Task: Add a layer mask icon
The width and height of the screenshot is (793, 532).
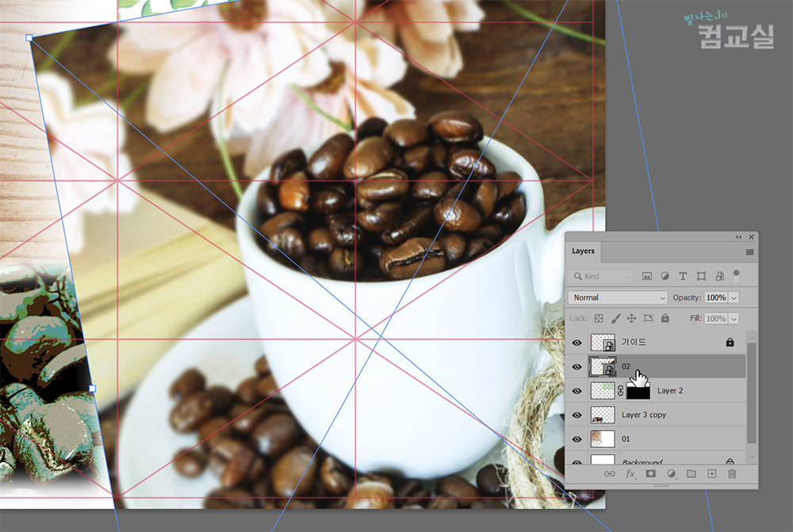Action: 651,474
